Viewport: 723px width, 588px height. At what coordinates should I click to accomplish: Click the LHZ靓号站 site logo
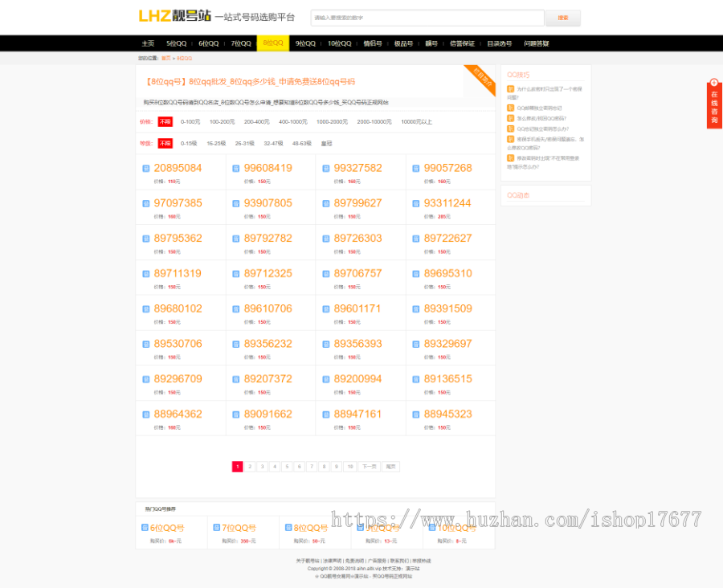(x=175, y=16)
